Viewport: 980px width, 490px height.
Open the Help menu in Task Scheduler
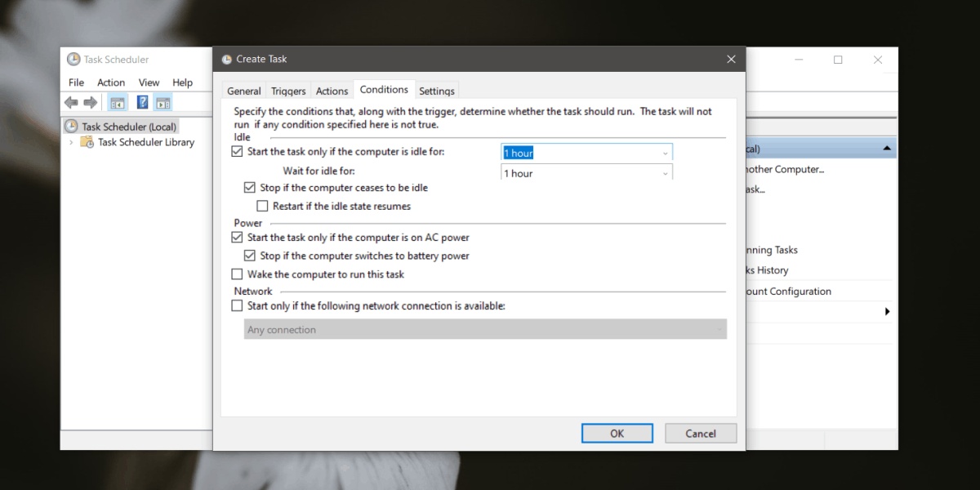(x=183, y=82)
